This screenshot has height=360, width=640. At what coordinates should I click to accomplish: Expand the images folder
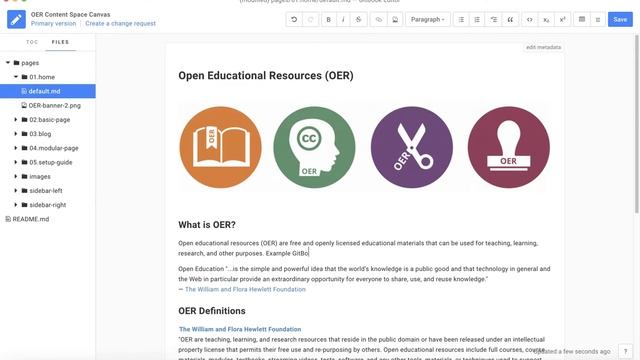click(16, 176)
